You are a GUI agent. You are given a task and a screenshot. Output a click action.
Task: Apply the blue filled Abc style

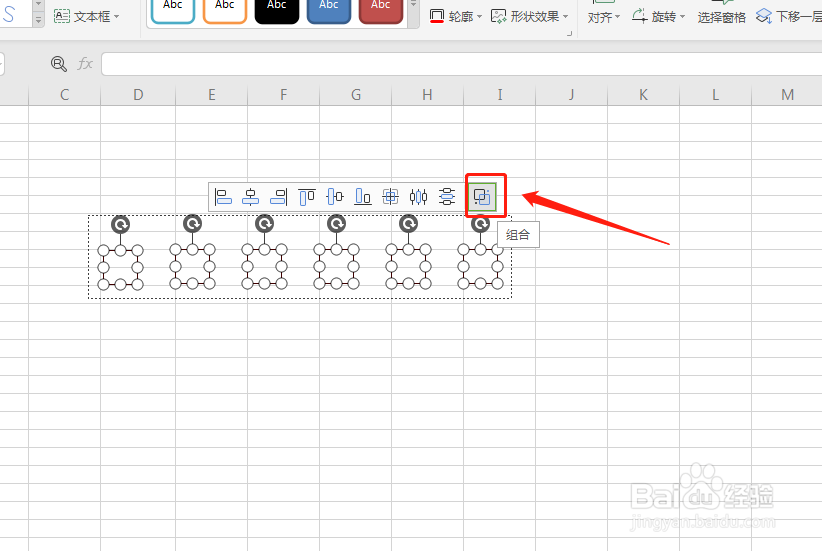point(329,10)
